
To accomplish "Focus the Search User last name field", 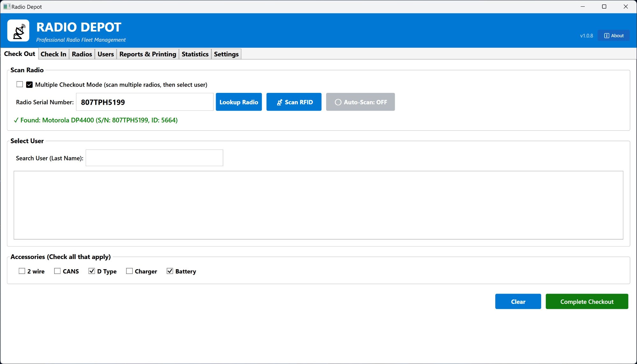I will 154,158.
